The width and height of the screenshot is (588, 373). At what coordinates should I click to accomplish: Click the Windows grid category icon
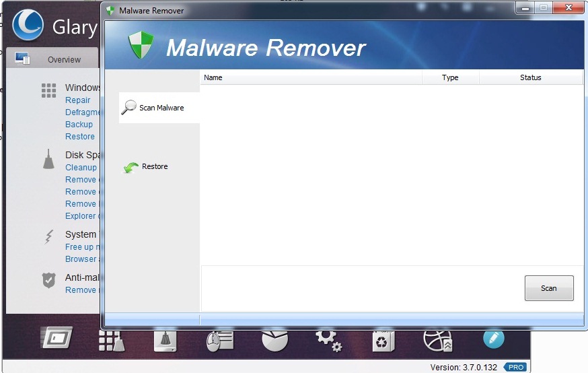pos(48,90)
